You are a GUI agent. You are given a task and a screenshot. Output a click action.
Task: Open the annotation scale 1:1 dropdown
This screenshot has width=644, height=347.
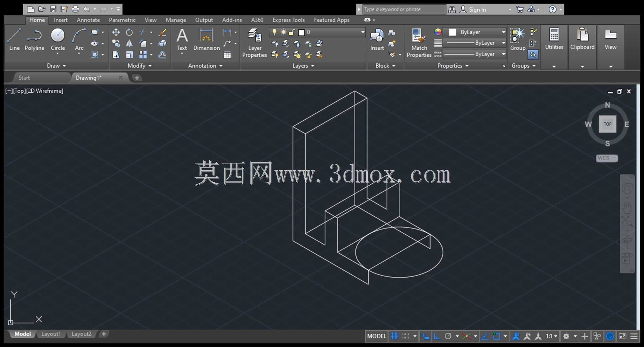pos(552,336)
